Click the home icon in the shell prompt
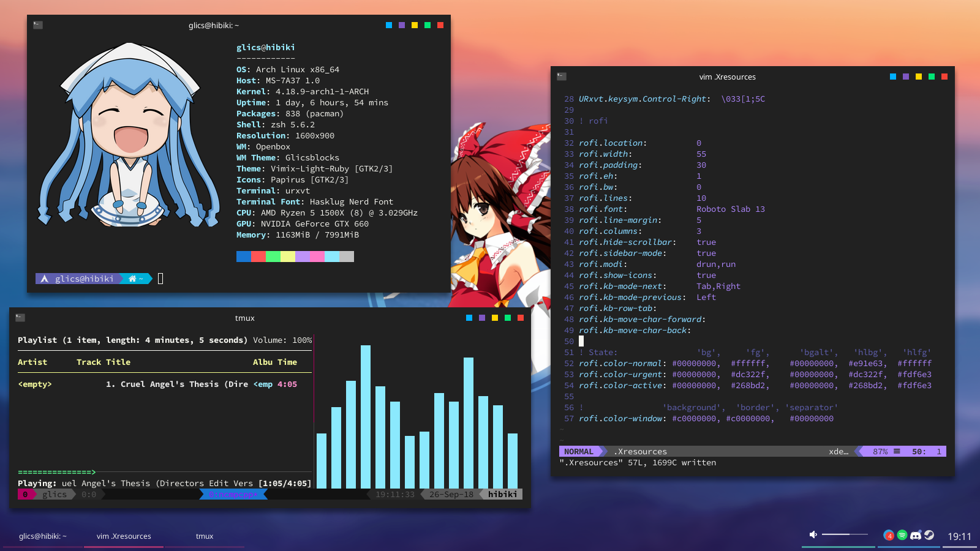Image resolution: width=980 pixels, height=551 pixels. [132, 279]
